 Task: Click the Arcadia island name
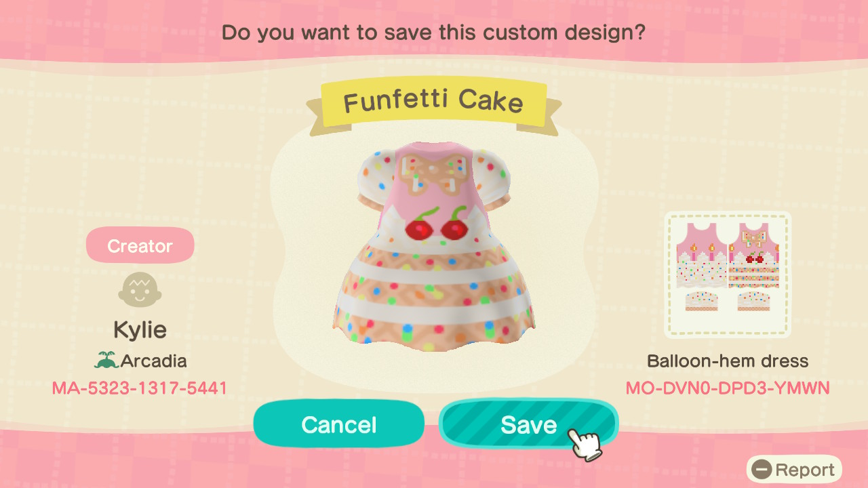tap(154, 361)
